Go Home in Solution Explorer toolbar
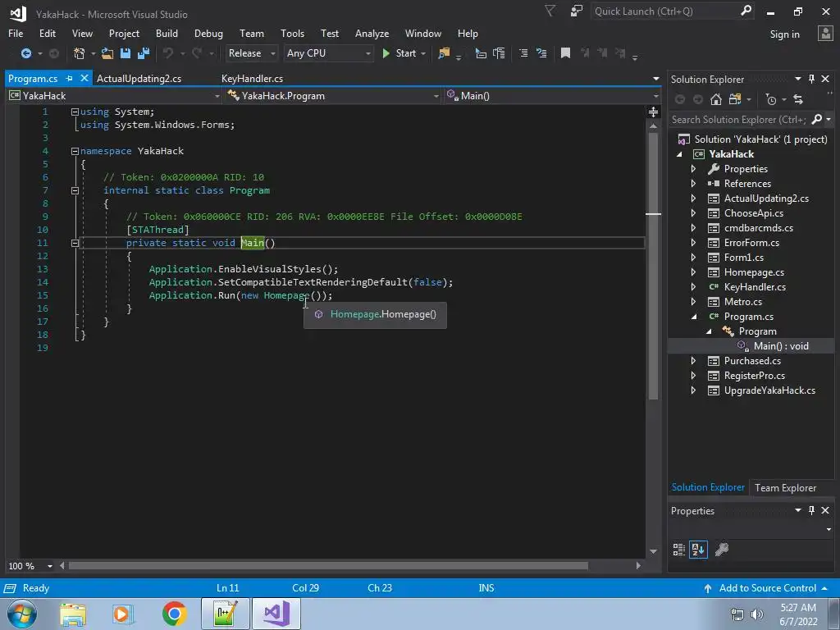The image size is (840, 630). pyautogui.click(x=715, y=99)
